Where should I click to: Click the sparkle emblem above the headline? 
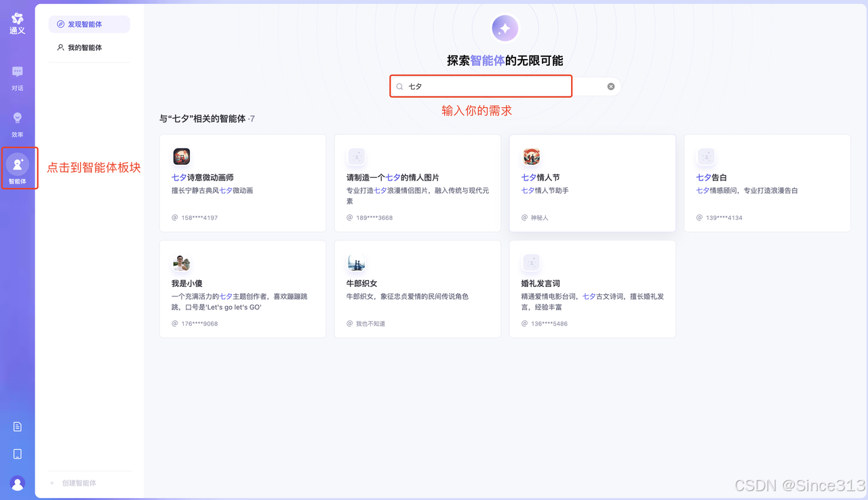tap(505, 28)
